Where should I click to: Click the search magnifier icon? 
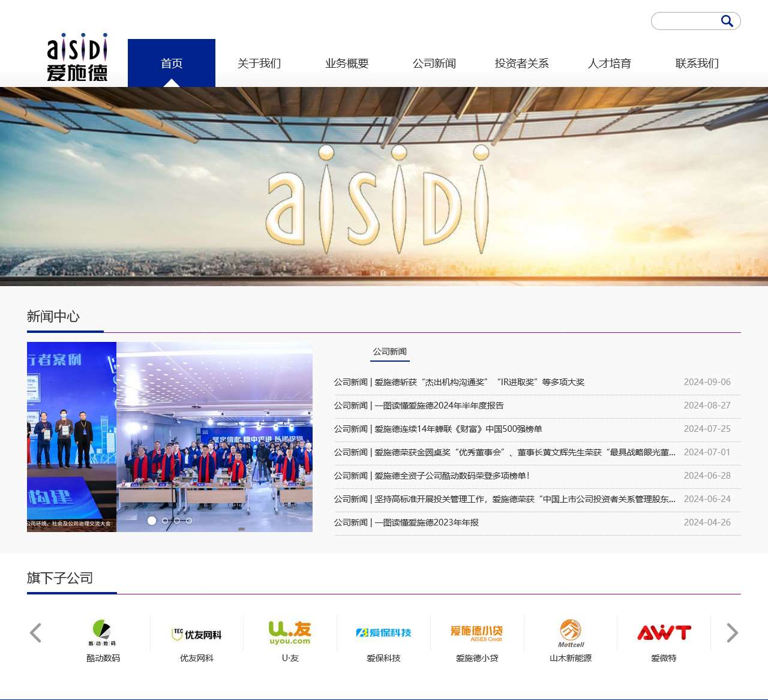(727, 22)
